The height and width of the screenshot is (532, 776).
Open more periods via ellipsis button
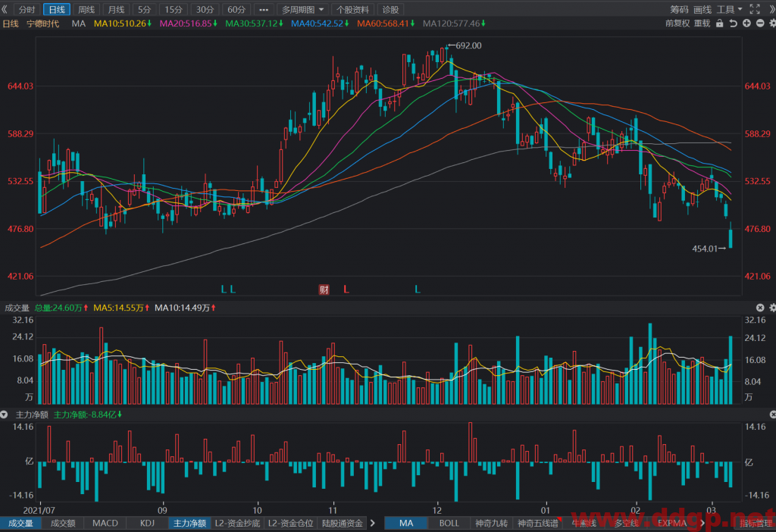coord(264,9)
